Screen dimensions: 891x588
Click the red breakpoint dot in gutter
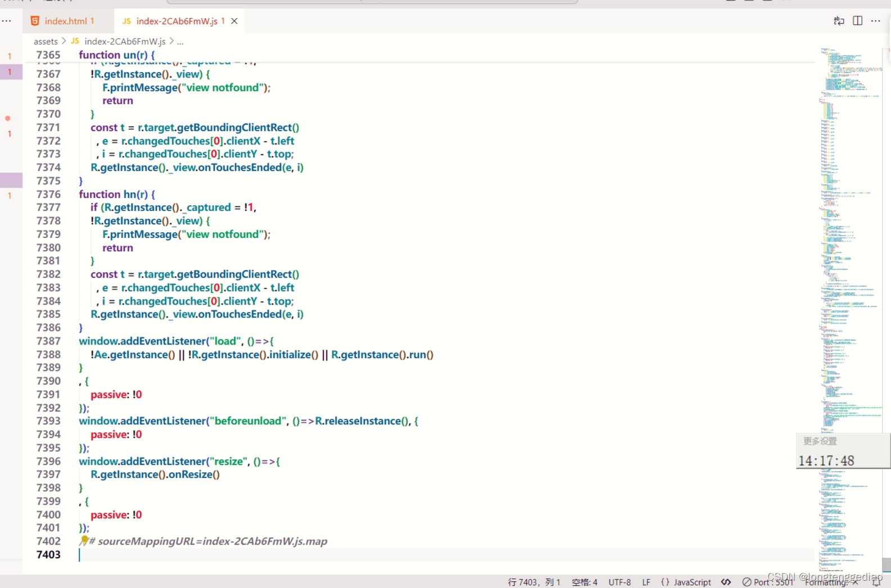8,118
